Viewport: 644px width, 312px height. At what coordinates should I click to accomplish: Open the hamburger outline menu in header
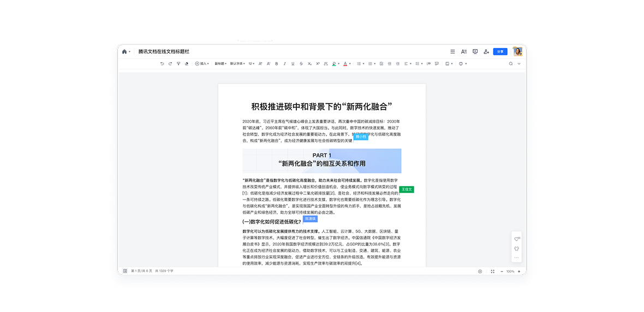point(452,51)
